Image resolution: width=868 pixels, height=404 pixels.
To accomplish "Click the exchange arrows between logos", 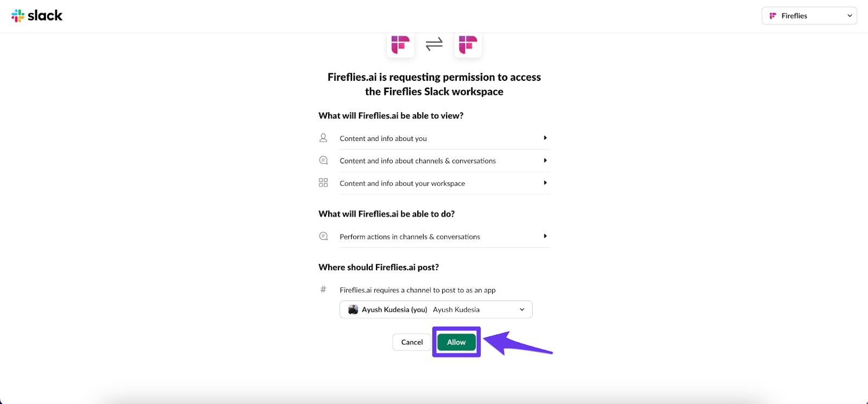I will click(434, 44).
